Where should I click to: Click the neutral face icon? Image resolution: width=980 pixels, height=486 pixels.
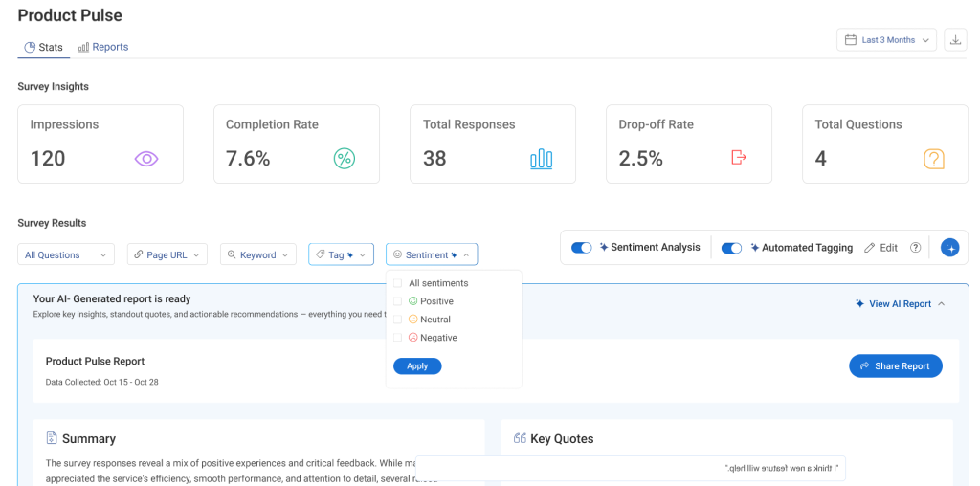coord(412,320)
